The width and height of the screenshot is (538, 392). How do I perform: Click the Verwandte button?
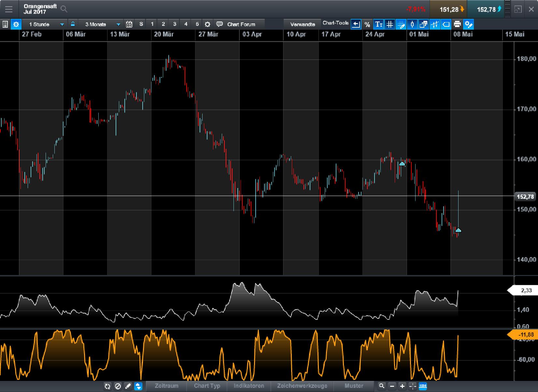303,24
